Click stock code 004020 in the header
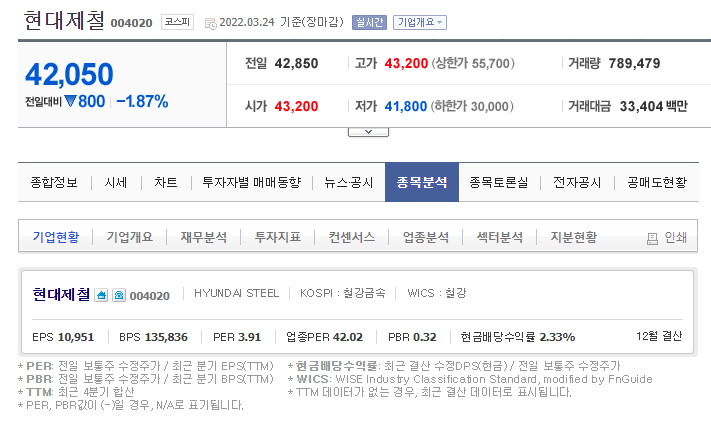The height and width of the screenshot is (424, 711). pos(131,23)
